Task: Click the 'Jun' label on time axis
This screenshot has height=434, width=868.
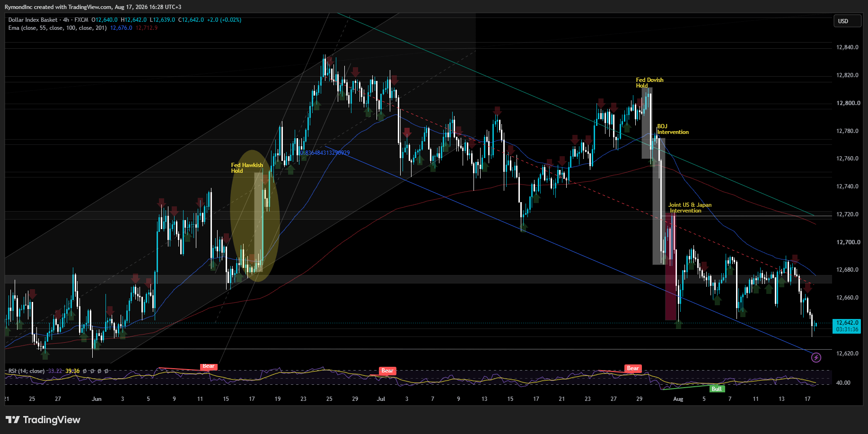Action: click(x=96, y=399)
